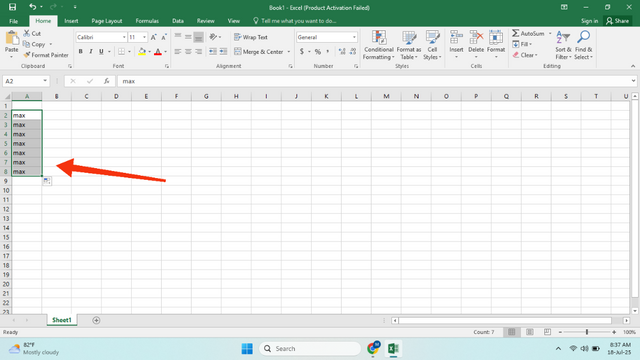Toggle Bold formatting
Screen dimensions: 640x360
click(80, 51)
